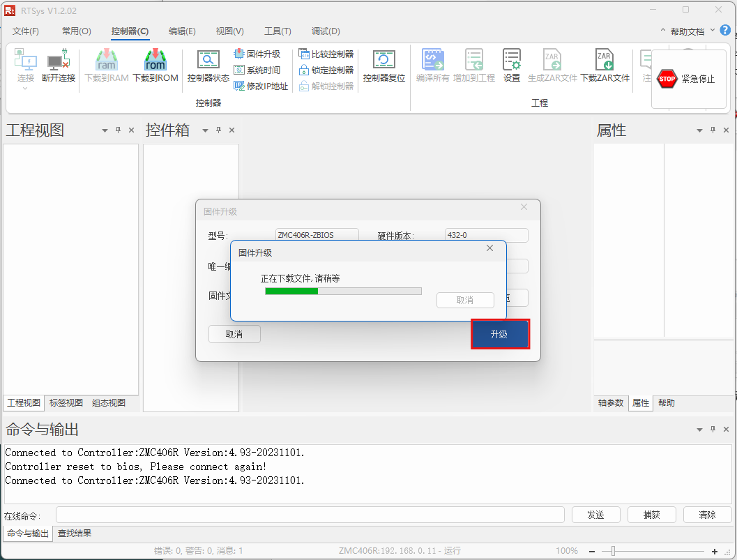Open the 工具(T) ribbon tab

coord(278,31)
